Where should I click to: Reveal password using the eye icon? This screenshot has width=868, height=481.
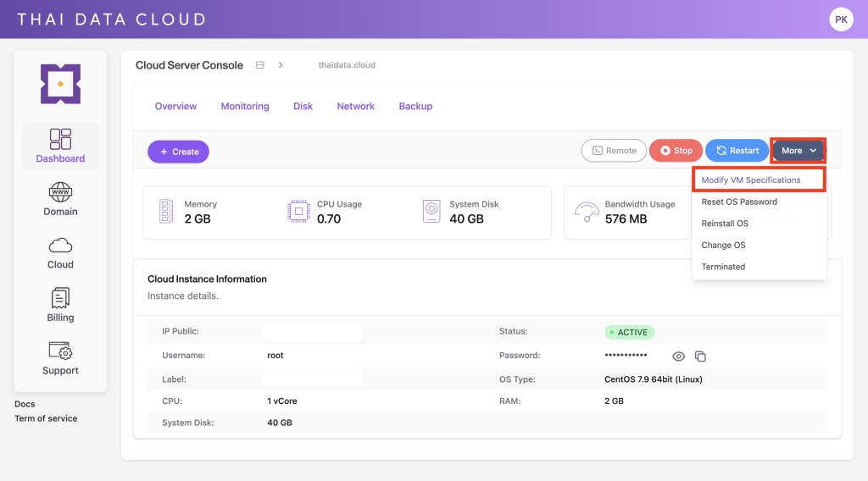tap(678, 357)
